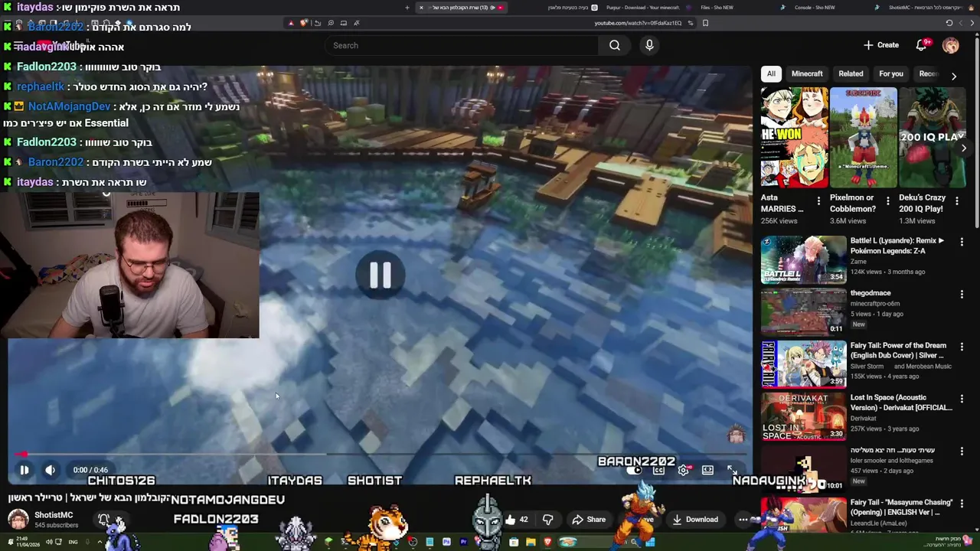Toggle the autoplay switch in the player
Image resolution: width=980 pixels, height=551 pixels.
[x=635, y=470]
